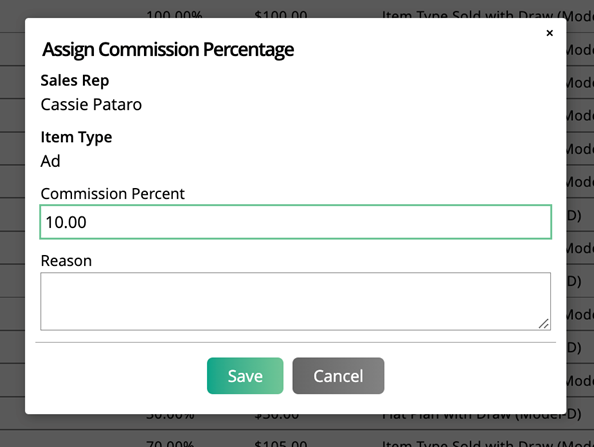Click the $100.00 amount in background table

pyautogui.click(x=281, y=14)
